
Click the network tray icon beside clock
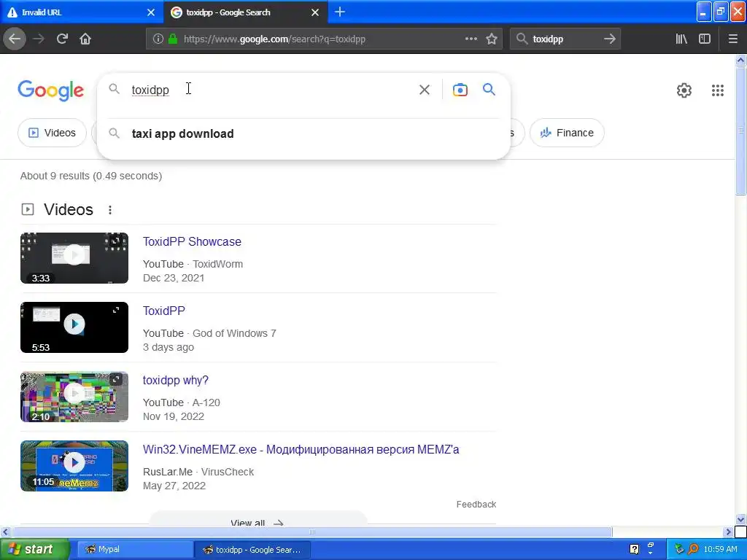click(679, 550)
